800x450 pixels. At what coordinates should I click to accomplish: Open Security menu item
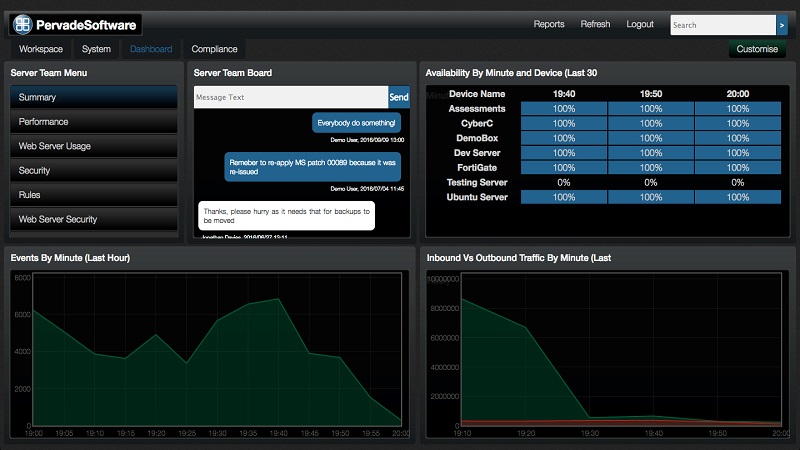tap(94, 170)
